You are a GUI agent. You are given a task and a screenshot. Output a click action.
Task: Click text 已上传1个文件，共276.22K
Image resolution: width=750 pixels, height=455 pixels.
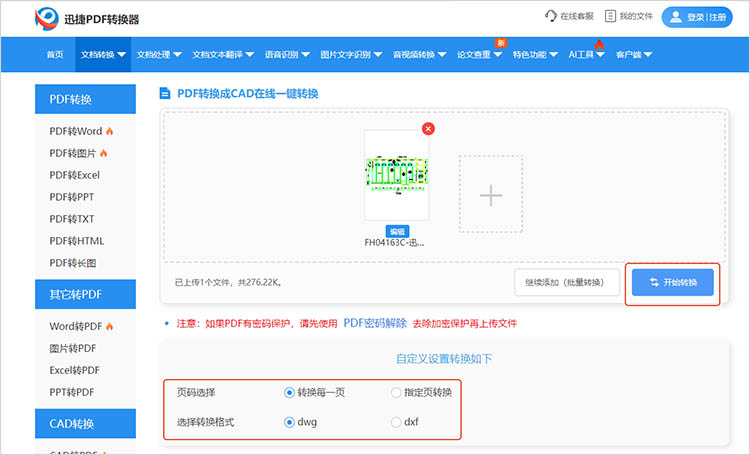coord(228,282)
